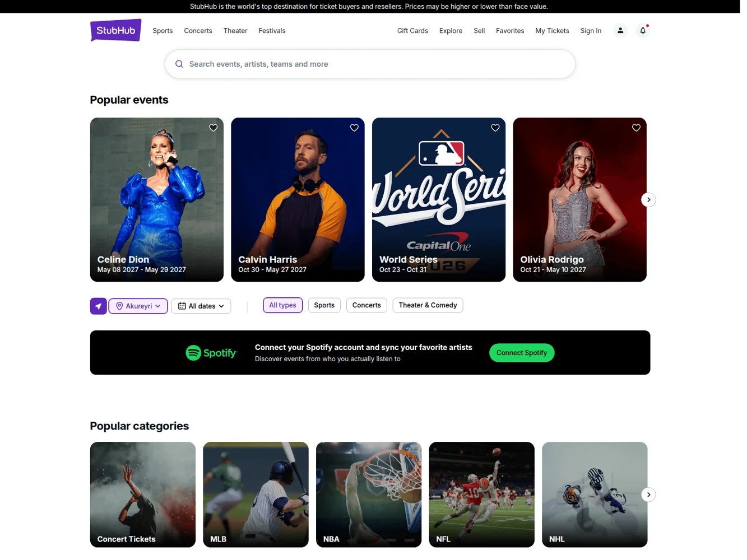Open the Calvin Harris event card
747x560 pixels.
[x=298, y=200]
